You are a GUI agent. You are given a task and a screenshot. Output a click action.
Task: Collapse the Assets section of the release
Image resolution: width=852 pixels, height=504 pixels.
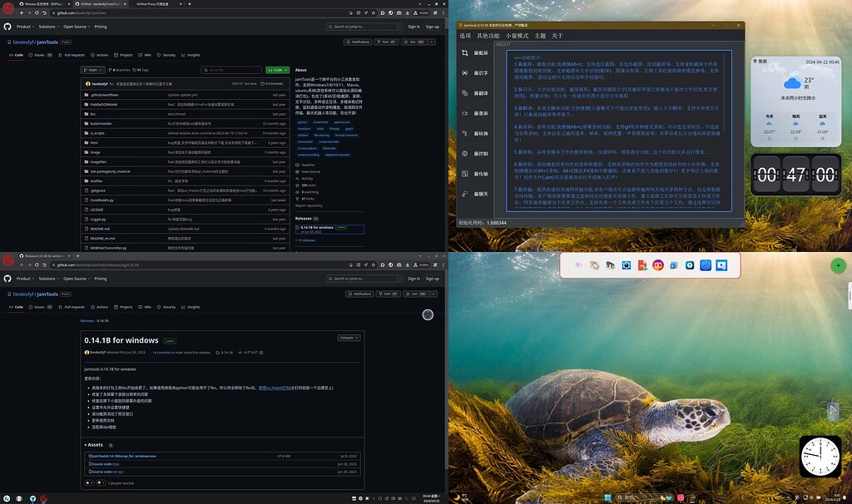pyautogui.click(x=95, y=446)
